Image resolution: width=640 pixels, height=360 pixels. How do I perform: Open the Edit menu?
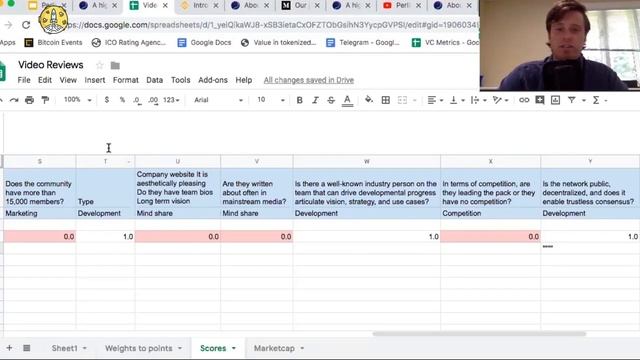click(44, 80)
